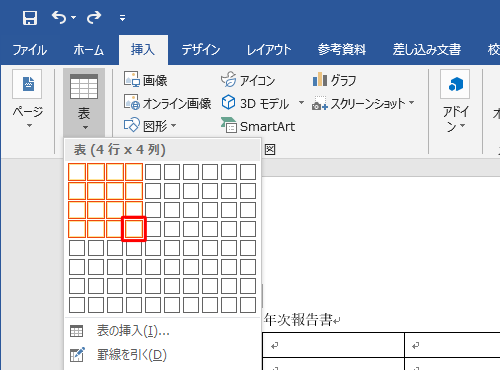Click the スクリーンショット camera icon
500x370 pixels.
(320, 103)
